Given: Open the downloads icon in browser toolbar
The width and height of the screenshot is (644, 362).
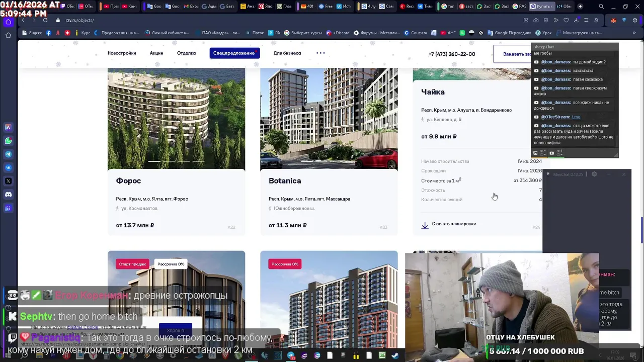Looking at the screenshot, I should tap(576, 20).
